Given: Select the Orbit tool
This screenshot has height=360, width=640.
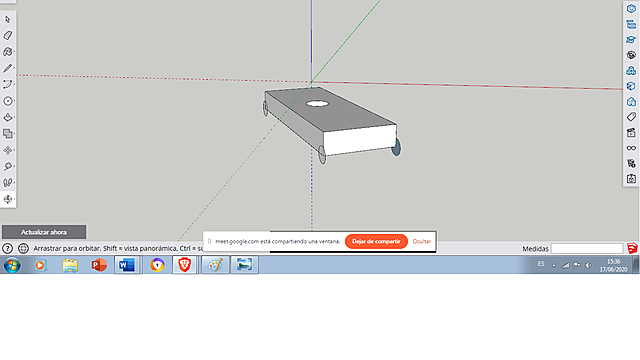Looking at the screenshot, I should point(8,199).
